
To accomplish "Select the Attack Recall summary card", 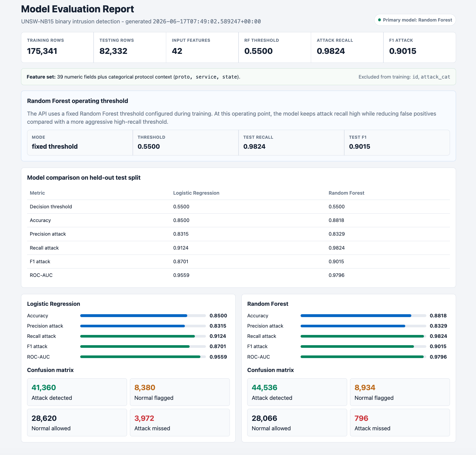I will tap(347, 47).
